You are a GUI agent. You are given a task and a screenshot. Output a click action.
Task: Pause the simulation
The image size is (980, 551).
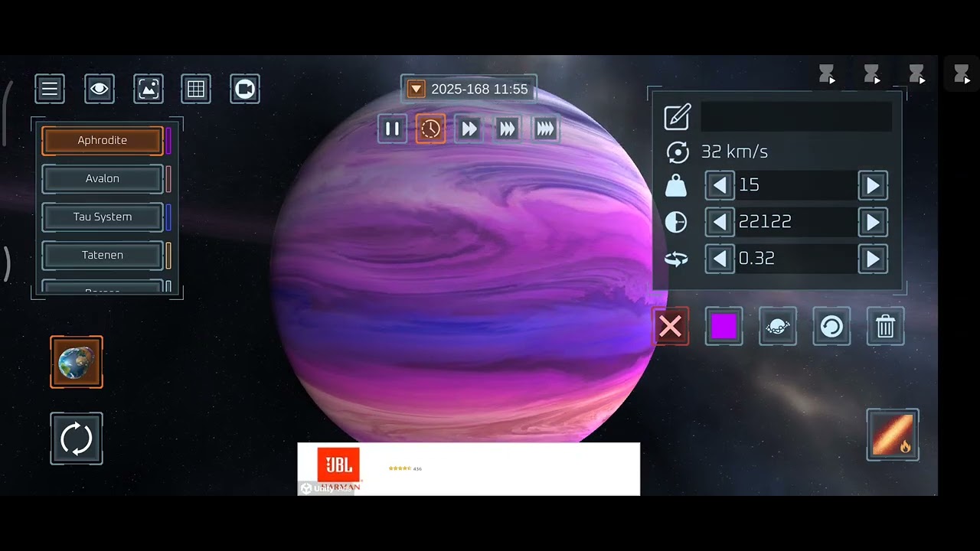tap(392, 129)
